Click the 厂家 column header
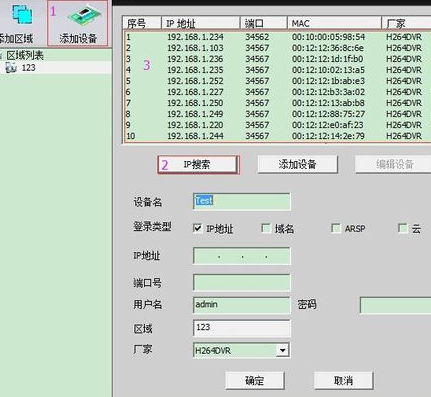 click(406, 23)
